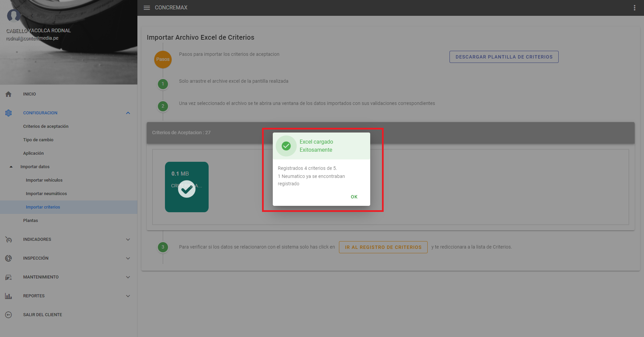644x337 pixels.
Task: Collapse the Importar datos tree arrow
Action: (11, 167)
